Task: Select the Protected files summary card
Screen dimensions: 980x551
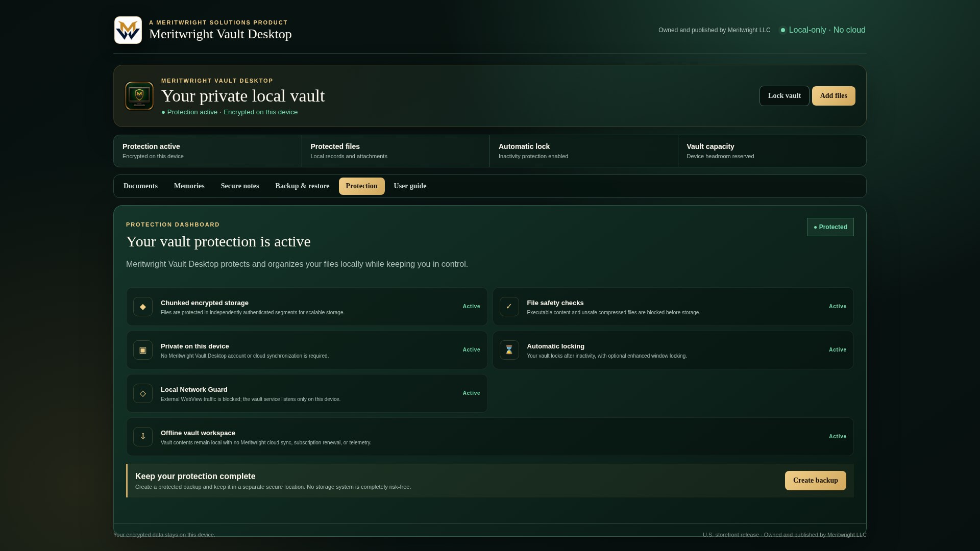Action: 396,151
